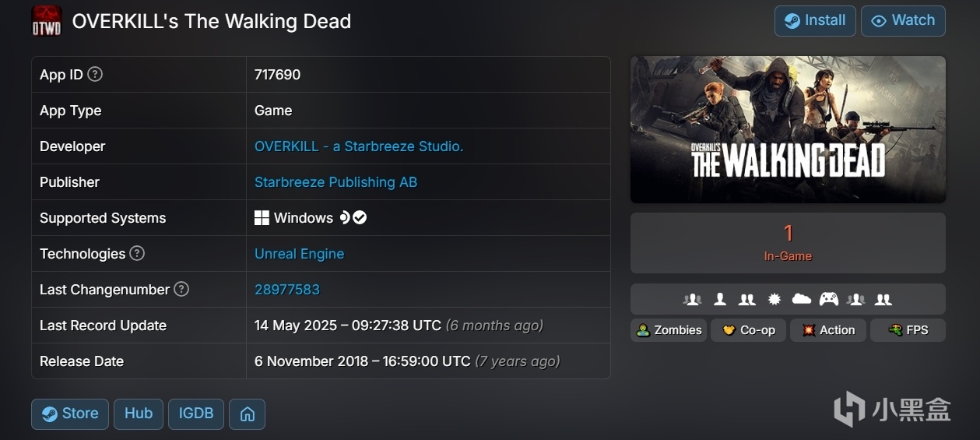Click the help icon beside App ID
The width and height of the screenshot is (980, 440).
pyautogui.click(x=95, y=75)
